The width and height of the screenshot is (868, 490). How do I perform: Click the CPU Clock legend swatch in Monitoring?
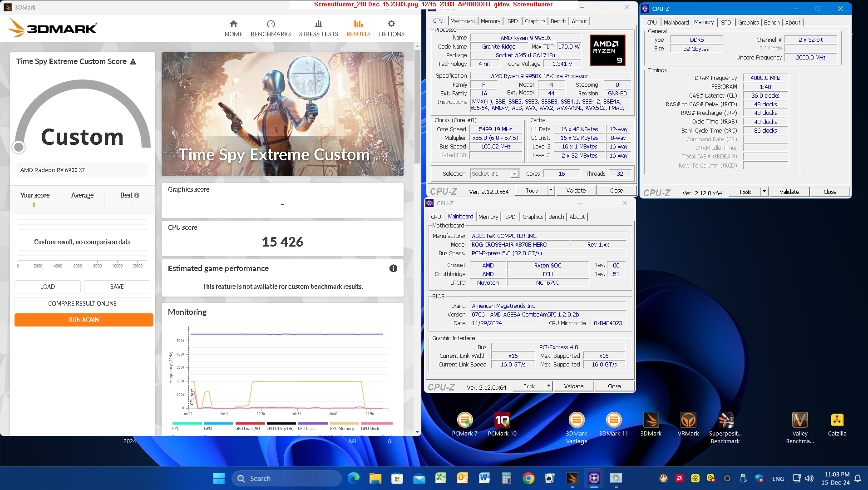tap(313, 423)
